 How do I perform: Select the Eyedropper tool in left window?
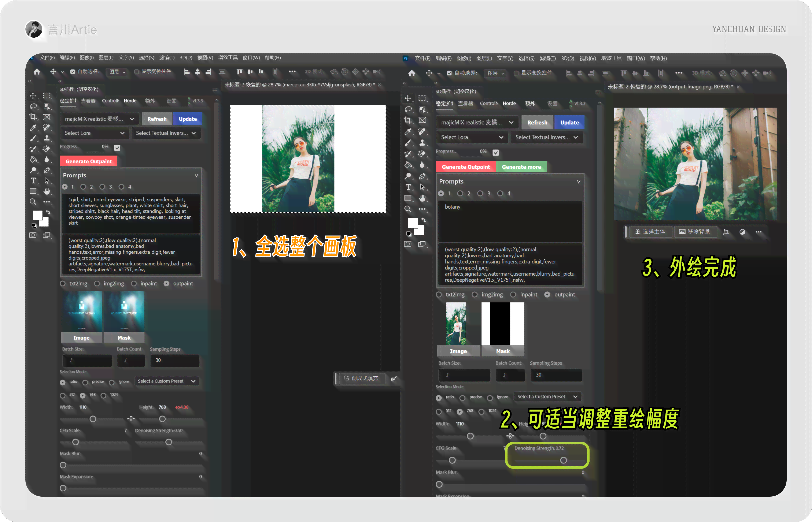click(33, 128)
